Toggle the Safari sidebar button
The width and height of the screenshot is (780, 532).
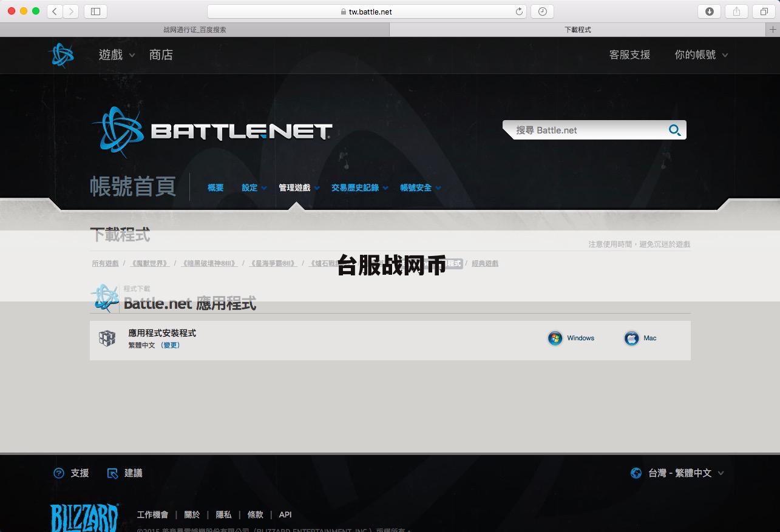[x=95, y=11]
